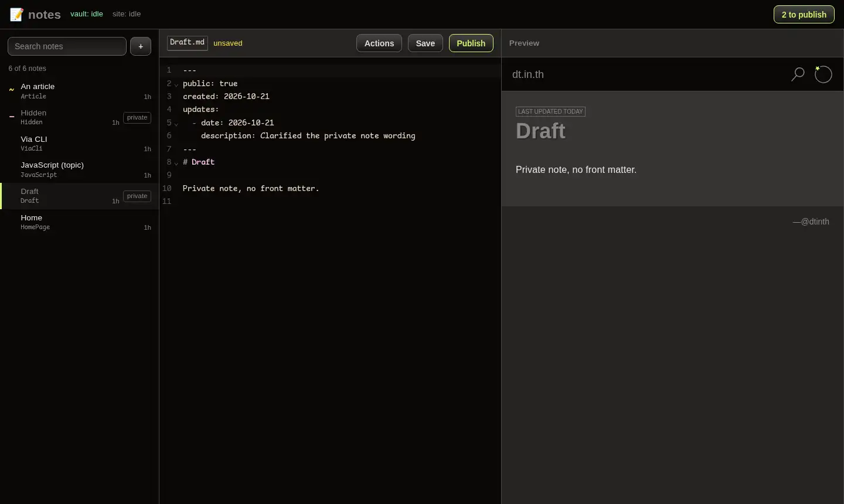The width and height of the screenshot is (844, 504).
Task: Fold the front matter at line 2
Action: pyautogui.click(x=176, y=84)
